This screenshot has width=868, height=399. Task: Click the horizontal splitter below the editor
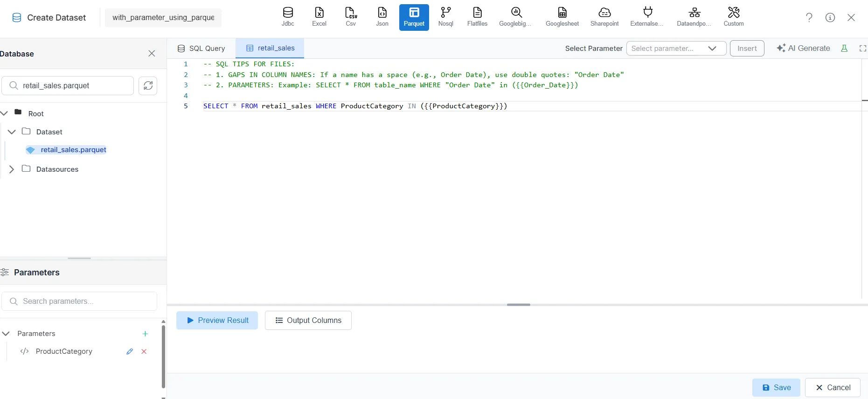point(518,305)
